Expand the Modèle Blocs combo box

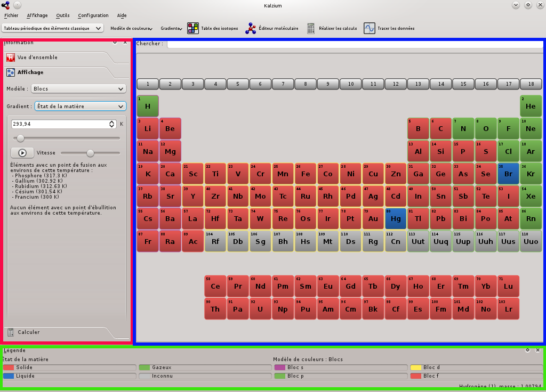click(x=79, y=89)
